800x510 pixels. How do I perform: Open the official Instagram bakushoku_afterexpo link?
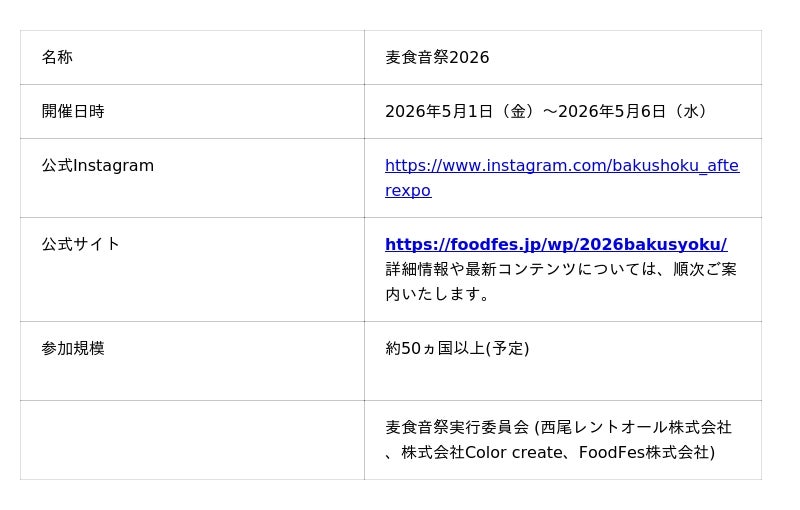coord(561,166)
